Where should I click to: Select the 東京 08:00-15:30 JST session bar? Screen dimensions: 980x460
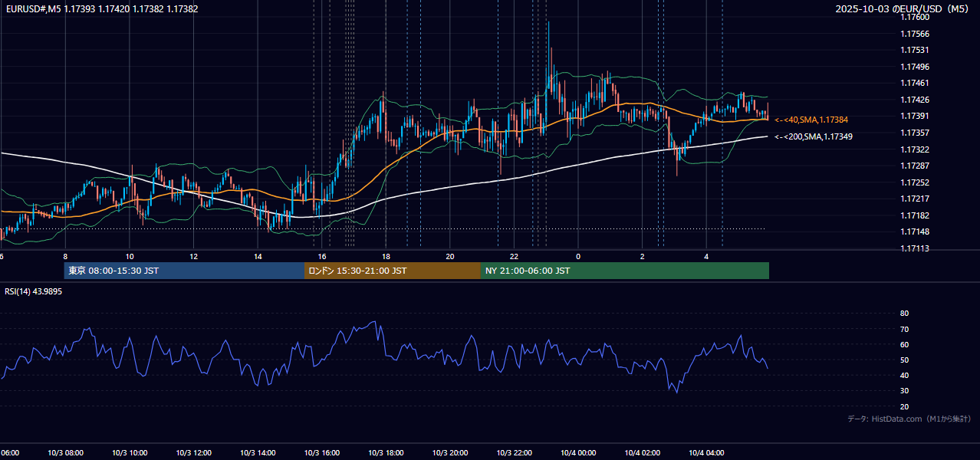tap(184, 271)
